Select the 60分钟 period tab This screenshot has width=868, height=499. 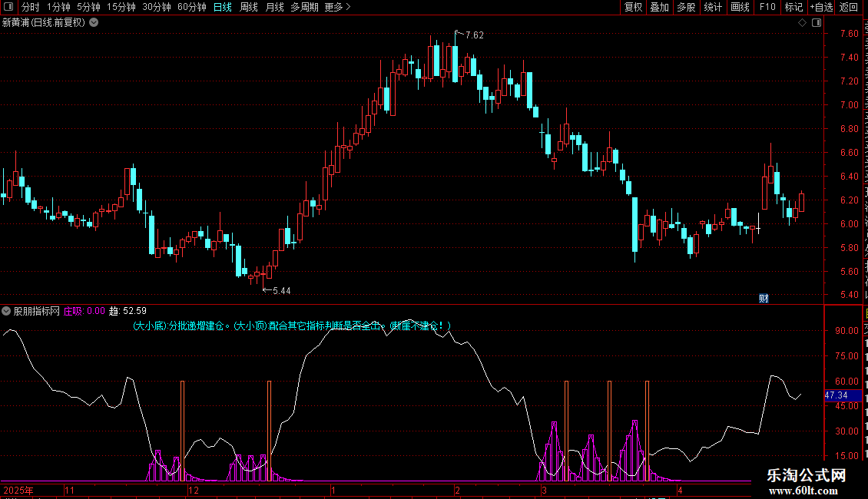click(192, 7)
